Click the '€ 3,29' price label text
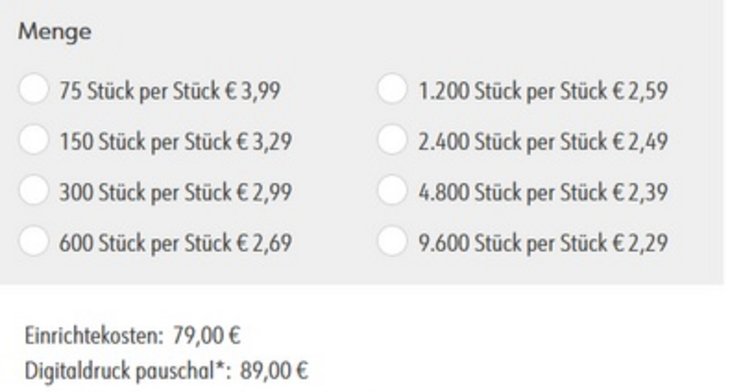The width and height of the screenshot is (730, 392). 264,142
